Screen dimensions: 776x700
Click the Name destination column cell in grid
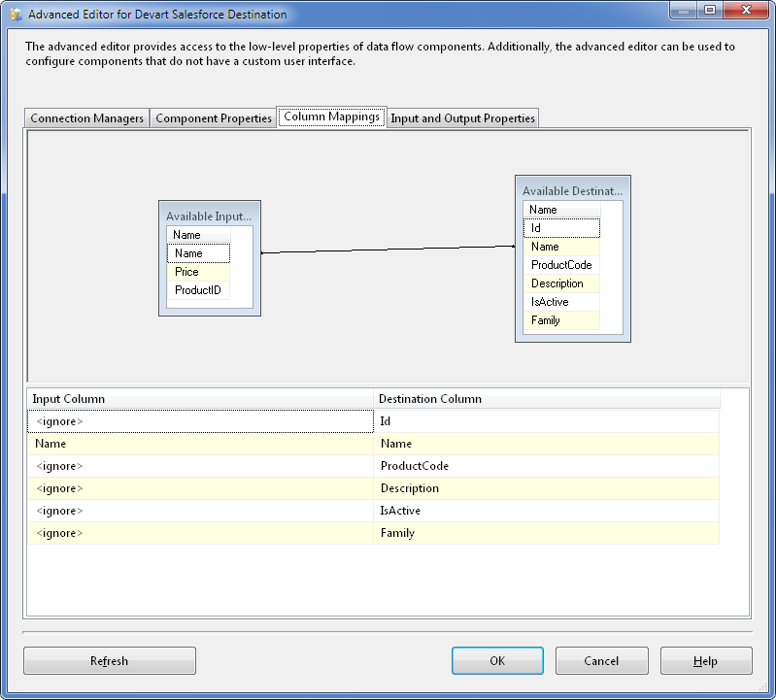pyautogui.click(x=547, y=444)
